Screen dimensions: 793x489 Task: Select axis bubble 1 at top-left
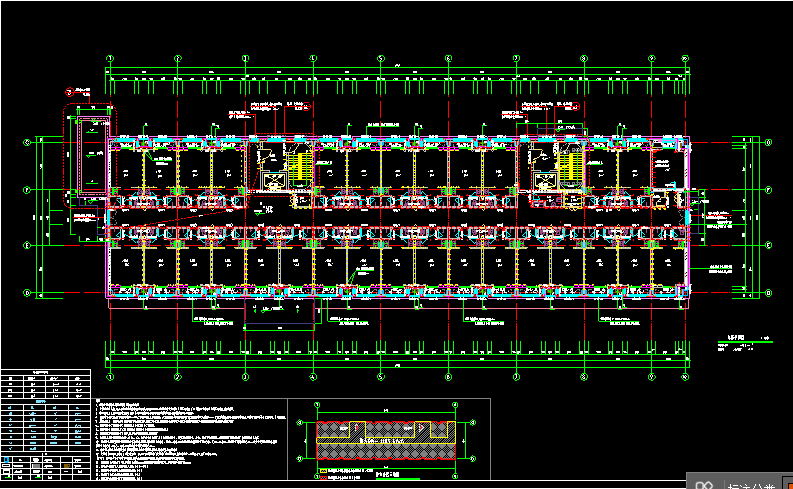tap(110, 58)
